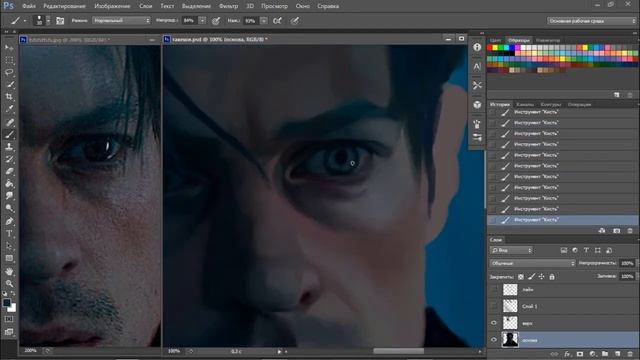640x360 pixels.
Task: Click the foreground color swatch
Action: pos(7,302)
